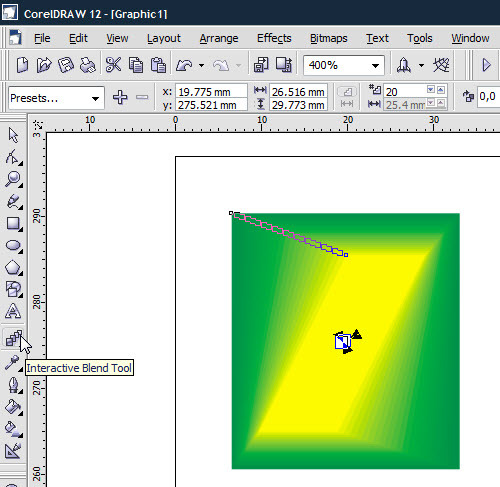Pick the Eyedropper tool
500x487 pixels.
pyautogui.click(x=13, y=363)
